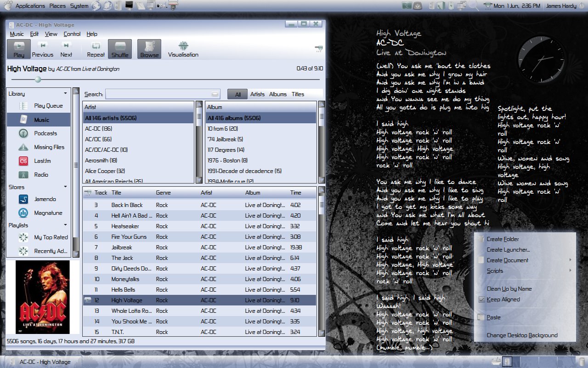Click the Play Queue icon in sidebar
This screenshot has height=368, width=588.
(x=23, y=106)
